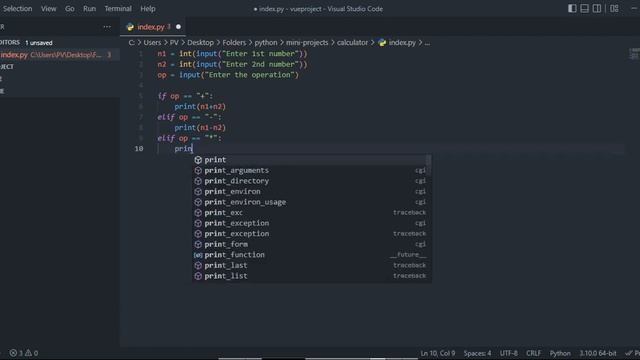
Task: Click Ln 10, Col 9 status item
Action: point(438,353)
